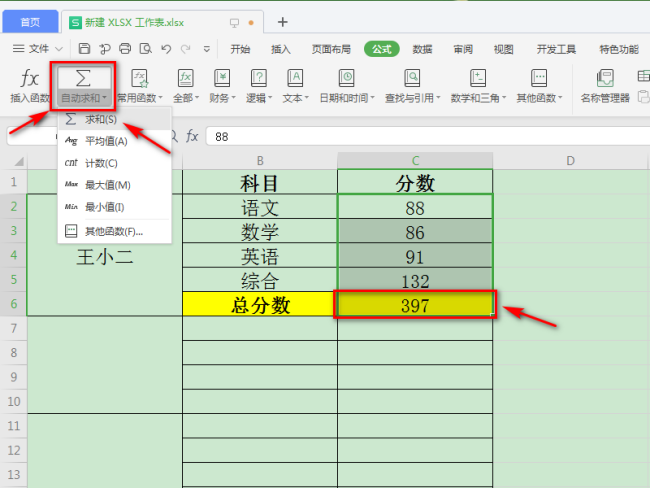Viewport: 650px width, 488px height.
Task: Open the Date and Time (日期和时间) icon
Action: click(347, 78)
